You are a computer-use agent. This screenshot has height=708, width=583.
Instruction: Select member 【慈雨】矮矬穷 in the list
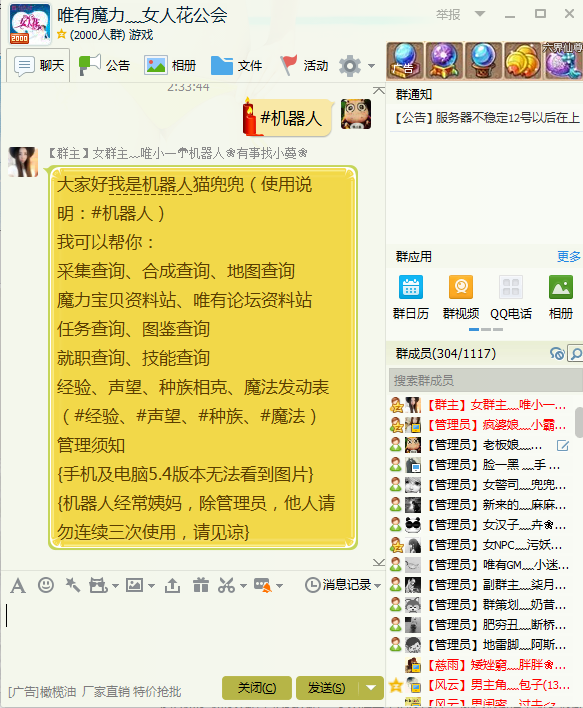(x=479, y=665)
